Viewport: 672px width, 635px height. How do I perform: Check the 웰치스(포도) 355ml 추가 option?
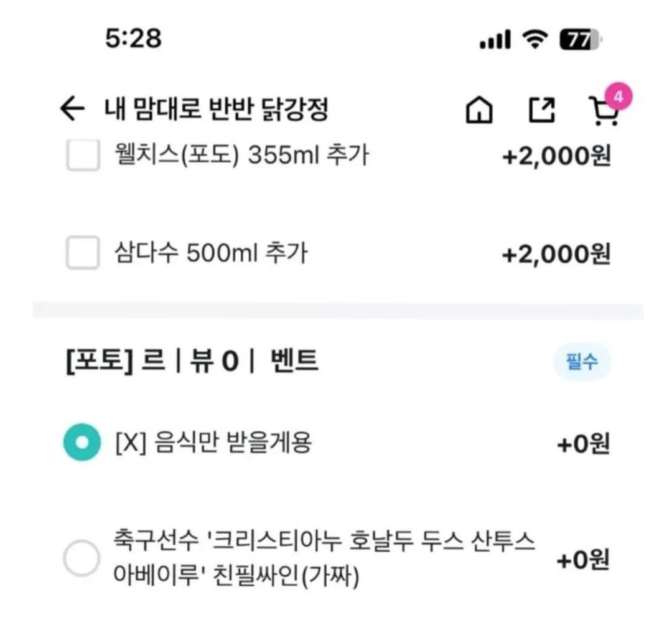(83, 158)
